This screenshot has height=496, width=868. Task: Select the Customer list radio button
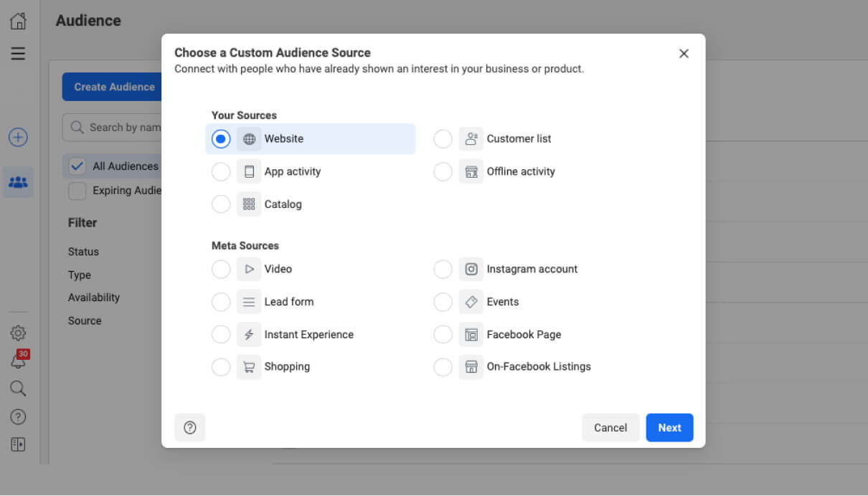pos(443,139)
